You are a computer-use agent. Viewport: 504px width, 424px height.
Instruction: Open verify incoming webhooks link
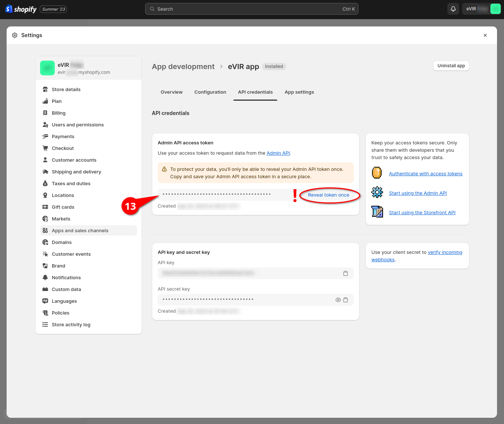point(417,256)
